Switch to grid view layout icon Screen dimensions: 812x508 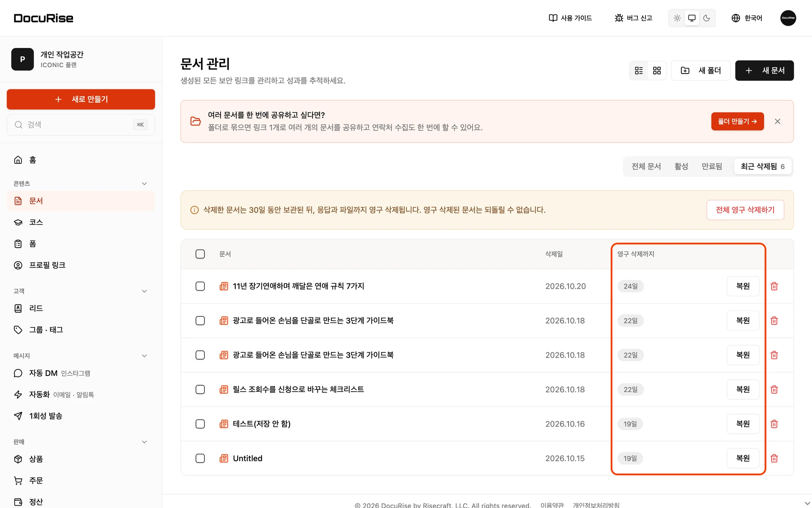click(x=657, y=71)
